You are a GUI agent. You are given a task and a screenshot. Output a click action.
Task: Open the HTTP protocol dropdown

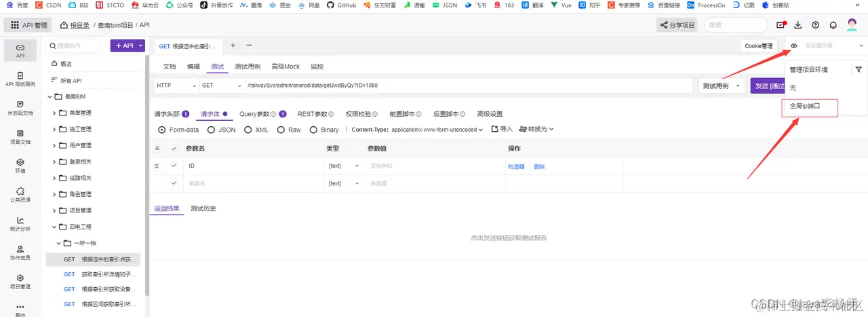pos(175,86)
